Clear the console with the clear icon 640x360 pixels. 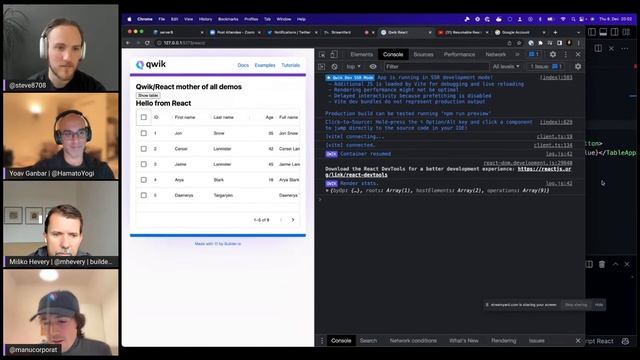click(334, 67)
